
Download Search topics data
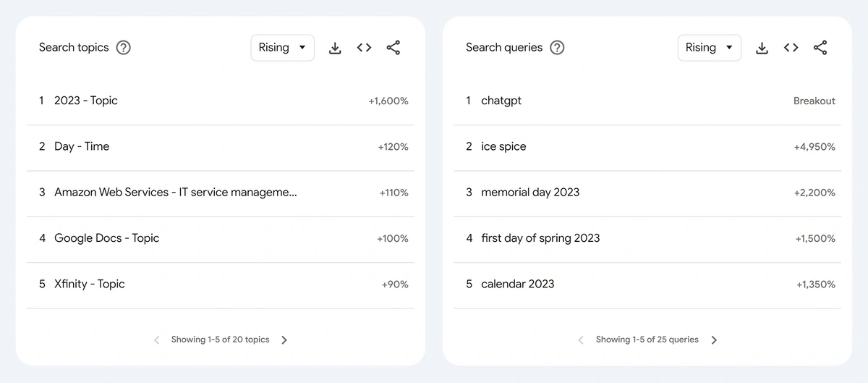tap(335, 48)
